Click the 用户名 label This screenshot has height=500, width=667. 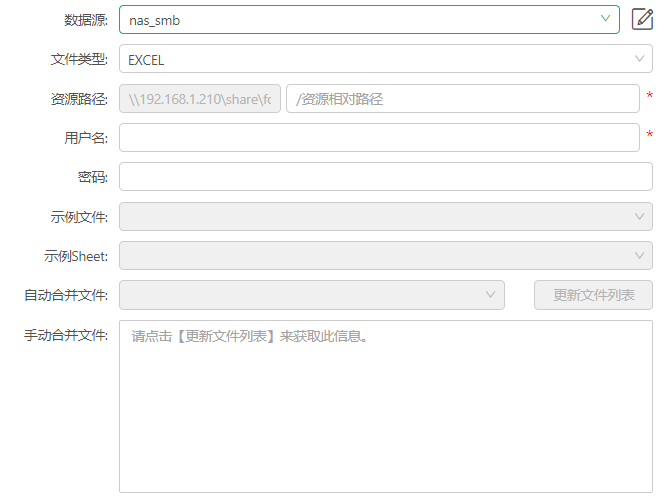coord(86,138)
